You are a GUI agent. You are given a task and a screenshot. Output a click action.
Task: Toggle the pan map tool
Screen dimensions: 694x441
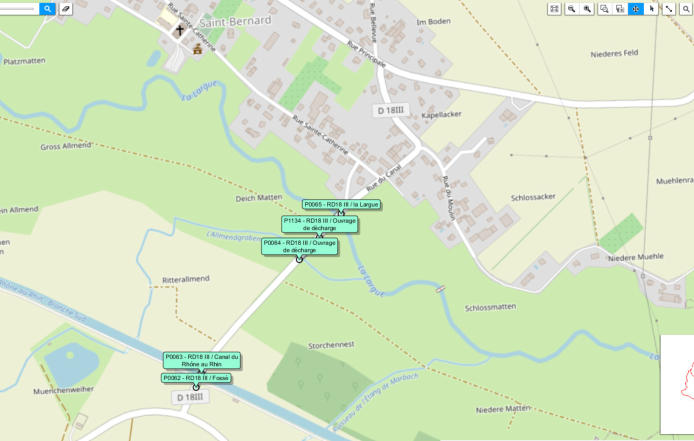point(636,9)
